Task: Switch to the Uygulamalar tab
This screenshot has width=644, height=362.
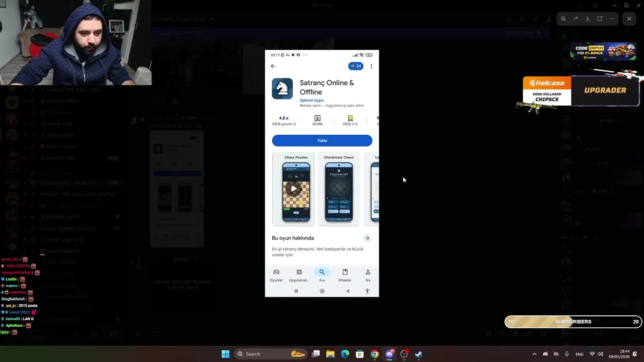Action: (x=299, y=275)
